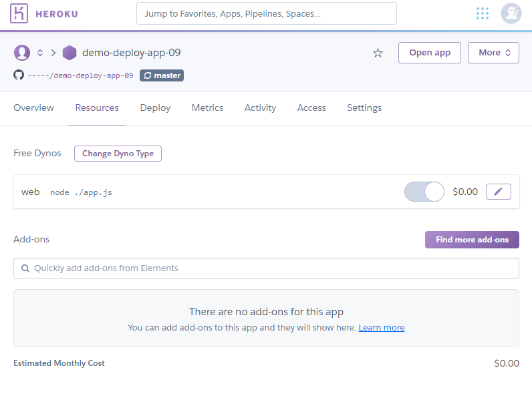
Task: Open the GitHub repo link demo-deploy-app-09
Action: pyautogui.click(x=80, y=75)
